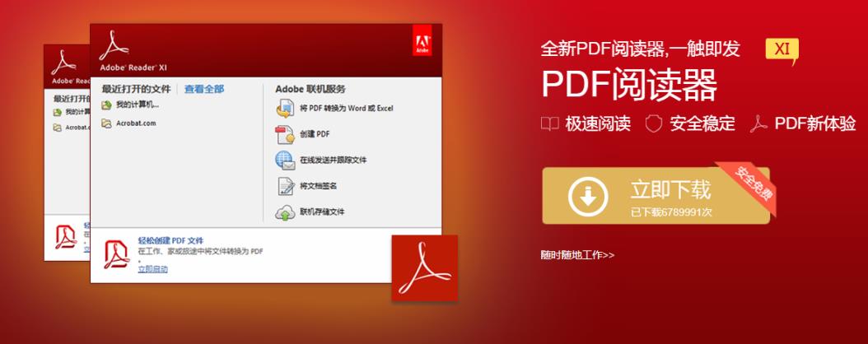Select 我的计算机... in front window recent files
The width and height of the screenshot is (868, 344).
[x=138, y=105]
